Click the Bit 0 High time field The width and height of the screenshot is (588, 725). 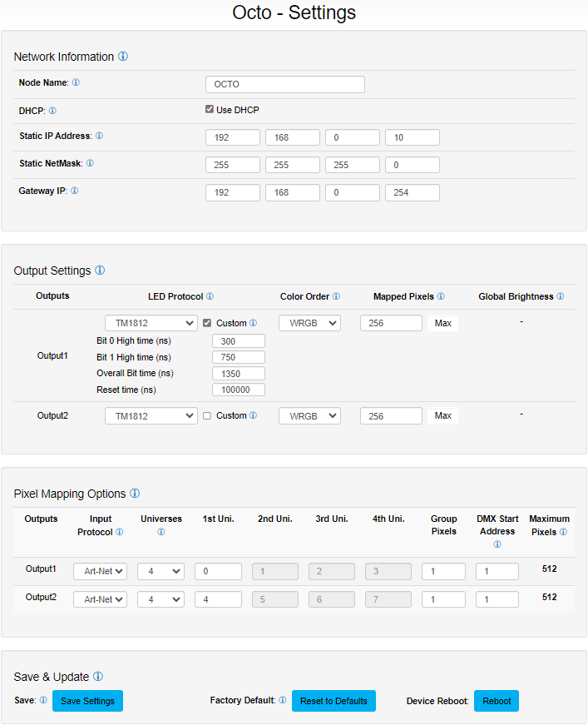click(x=239, y=340)
